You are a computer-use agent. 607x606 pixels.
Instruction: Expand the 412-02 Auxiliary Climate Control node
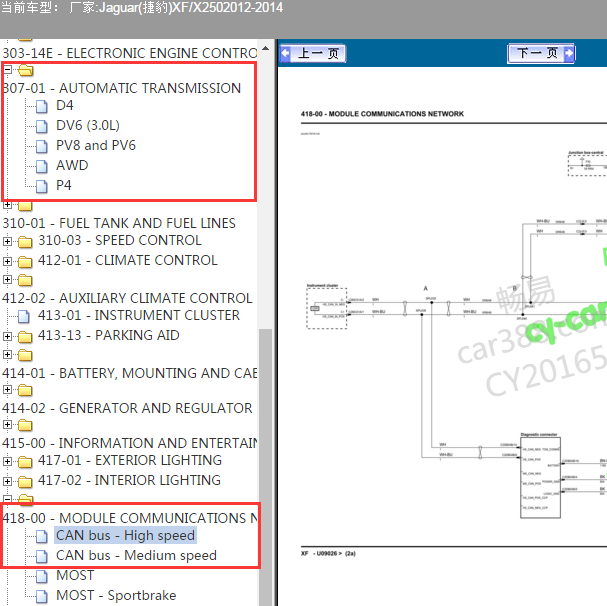pos(7,280)
